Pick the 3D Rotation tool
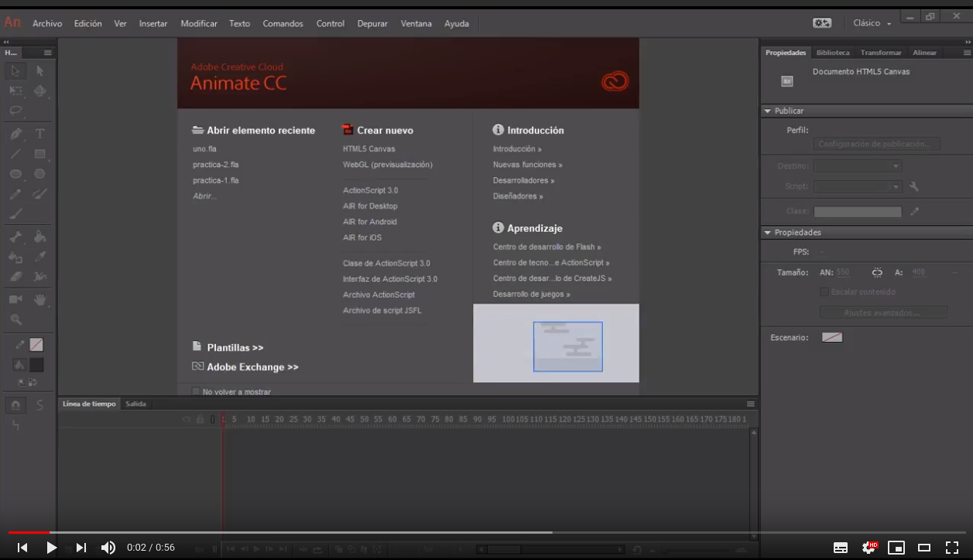The width and height of the screenshot is (973, 560). [39, 90]
